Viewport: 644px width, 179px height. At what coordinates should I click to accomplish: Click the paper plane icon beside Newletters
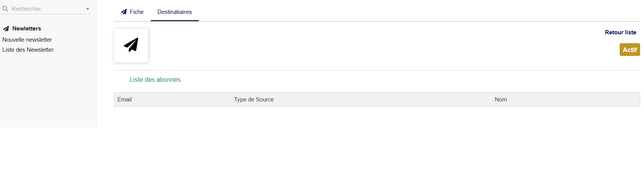coord(6,29)
